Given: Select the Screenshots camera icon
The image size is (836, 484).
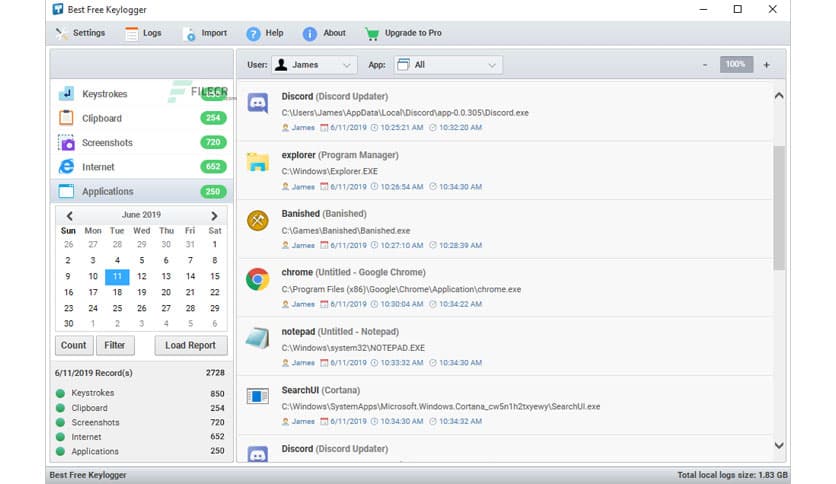Looking at the screenshot, I should 66,142.
